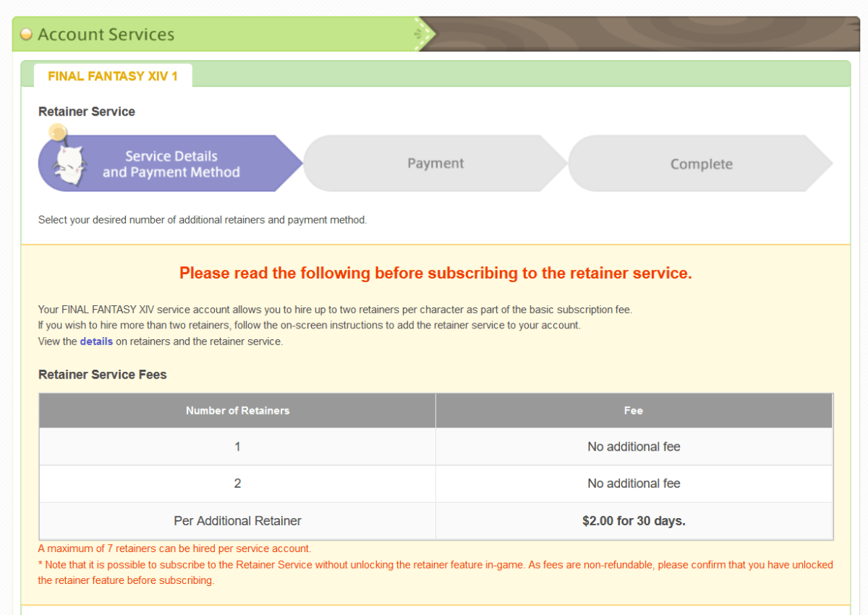868x615 pixels.
Task: Click the sparkle arrow on the green banner
Action: click(420, 33)
